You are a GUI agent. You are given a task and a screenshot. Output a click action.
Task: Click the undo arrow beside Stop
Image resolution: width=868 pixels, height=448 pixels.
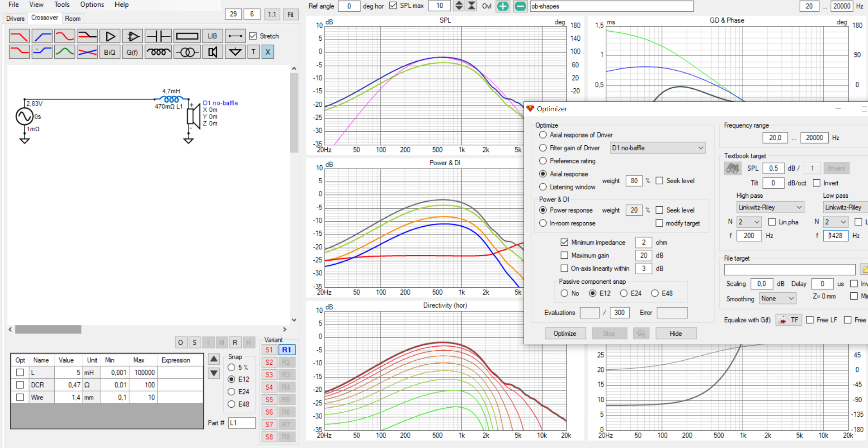click(641, 334)
